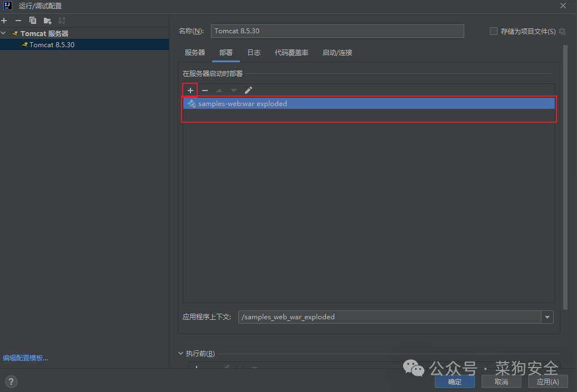Switch to the 代码覆盖率 tab
577x392 pixels.
coord(292,53)
